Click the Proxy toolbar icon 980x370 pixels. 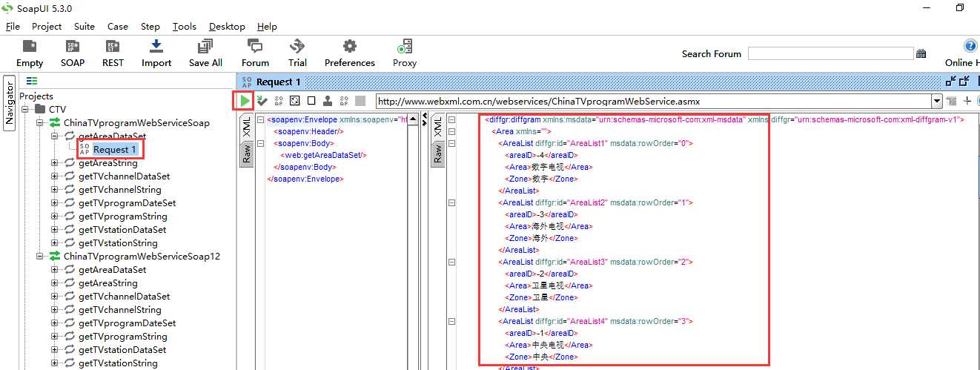[x=405, y=47]
